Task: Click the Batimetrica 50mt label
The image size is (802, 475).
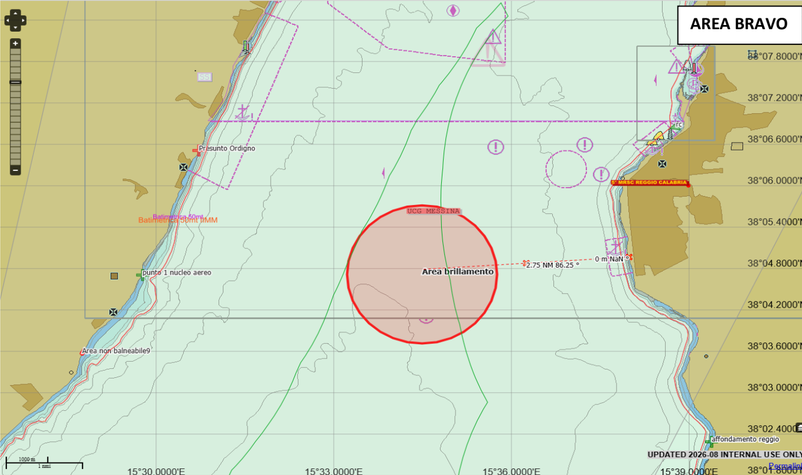Action: pos(178,217)
